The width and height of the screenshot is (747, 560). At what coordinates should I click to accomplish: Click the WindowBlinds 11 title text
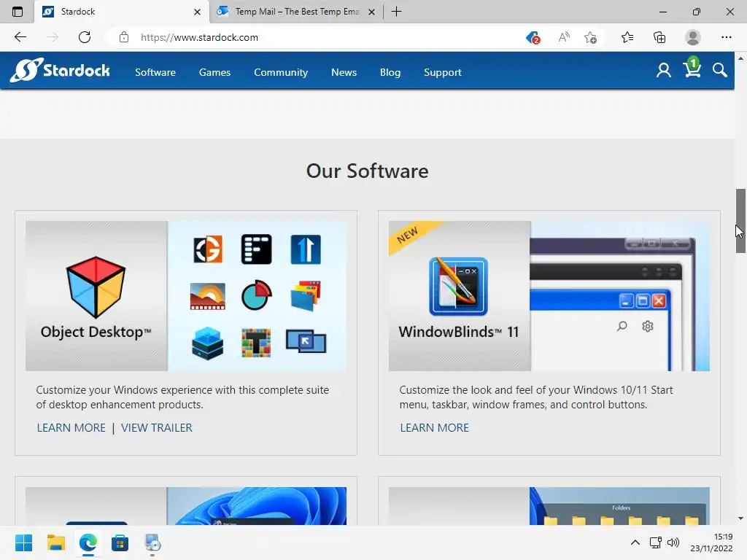coord(458,332)
